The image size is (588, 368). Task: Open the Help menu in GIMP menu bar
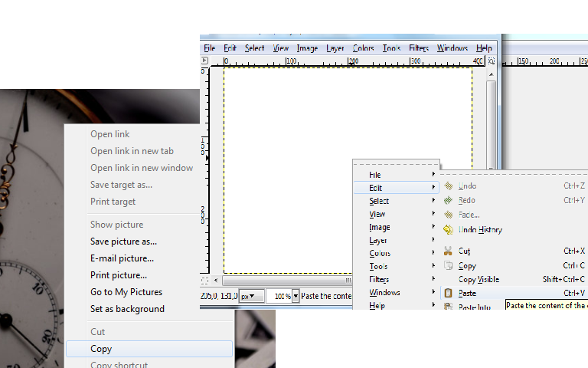[484, 48]
